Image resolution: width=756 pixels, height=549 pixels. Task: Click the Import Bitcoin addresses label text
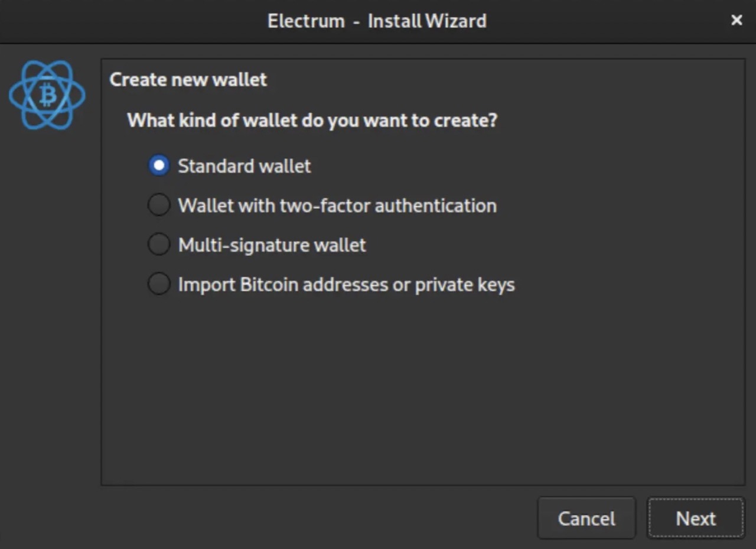pyautogui.click(x=346, y=284)
